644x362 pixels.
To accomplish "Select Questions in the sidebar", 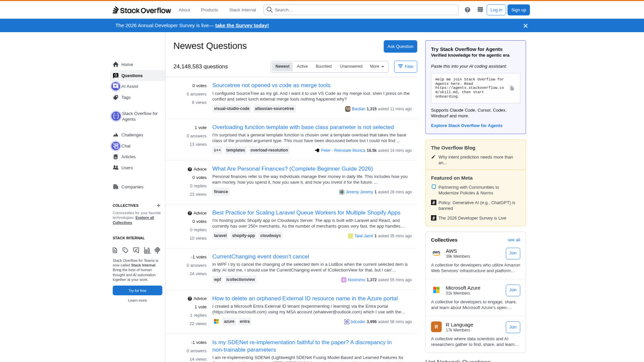I will click(137, 76).
